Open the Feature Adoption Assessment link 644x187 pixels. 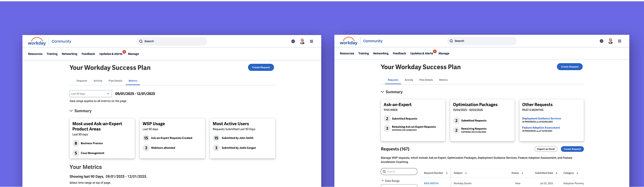tap(541, 128)
